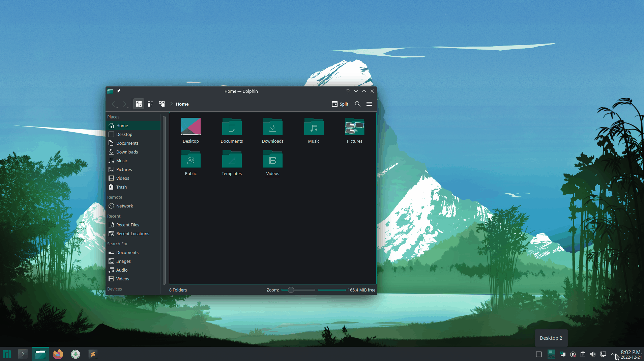Launch Firefox from taskbar

click(58, 354)
